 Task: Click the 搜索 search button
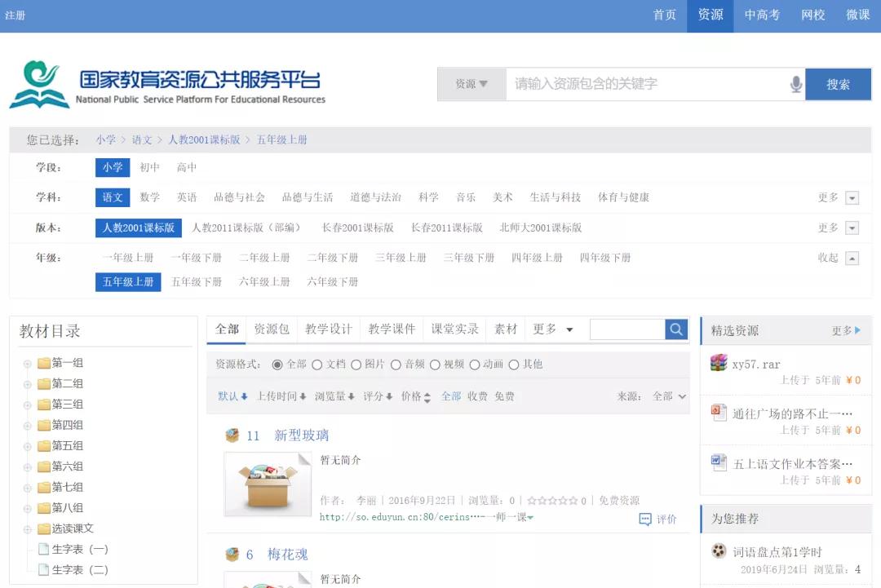click(838, 84)
